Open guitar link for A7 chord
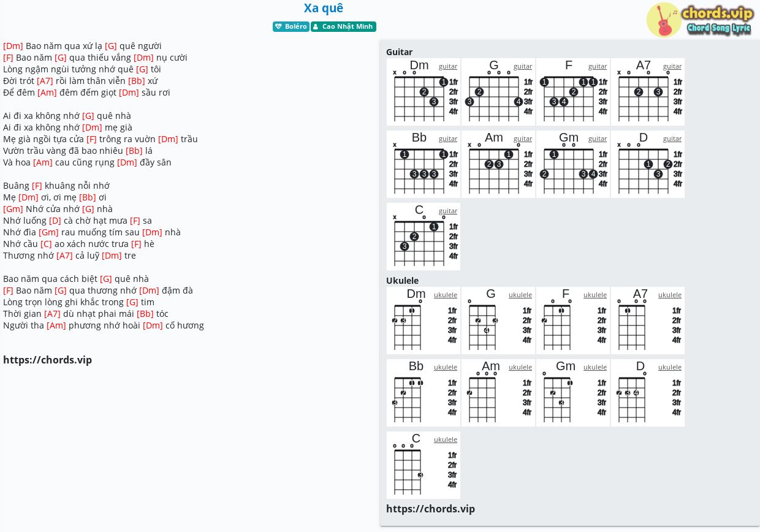760x532 pixels. coord(672,66)
